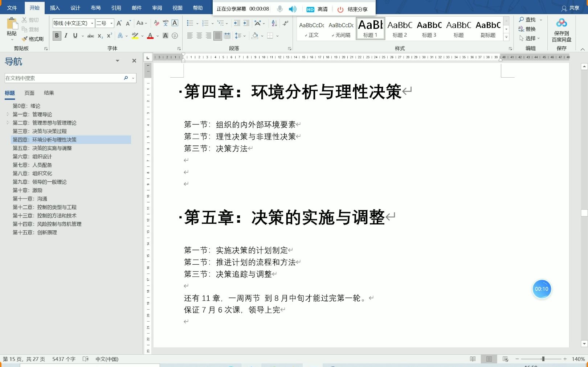The width and height of the screenshot is (588, 367).
Task: Align text to the left
Action: pos(190,36)
